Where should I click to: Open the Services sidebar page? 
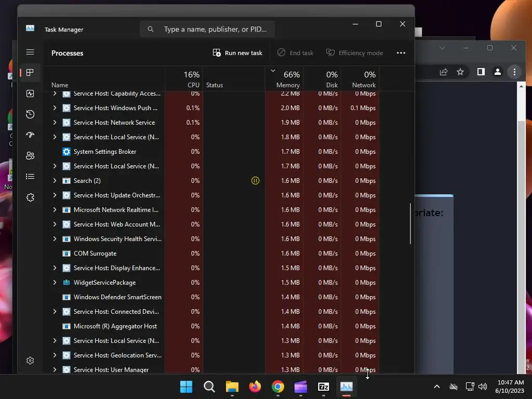(30, 197)
